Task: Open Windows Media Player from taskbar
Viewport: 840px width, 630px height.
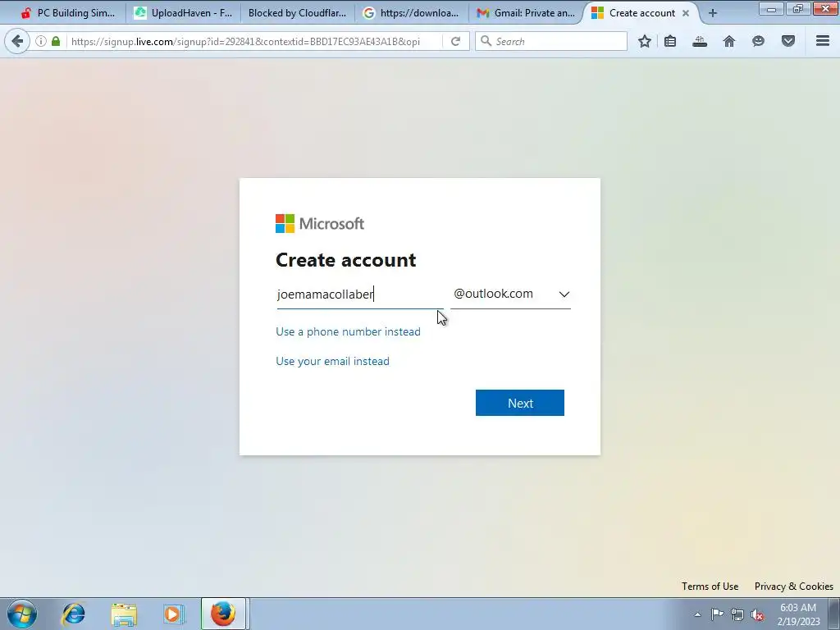Action: [173, 614]
